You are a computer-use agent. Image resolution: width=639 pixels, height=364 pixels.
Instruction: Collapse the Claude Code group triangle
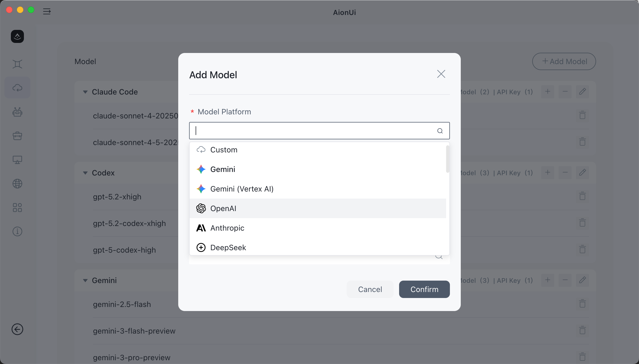pyautogui.click(x=85, y=92)
